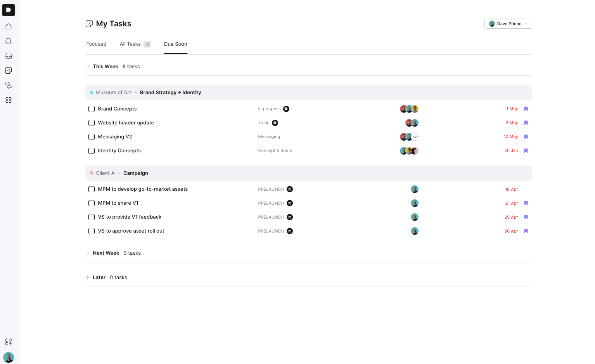Screen dimensions: 595x364
Task: Click the Concept & Brand label
Action: (x=275, y=151)
